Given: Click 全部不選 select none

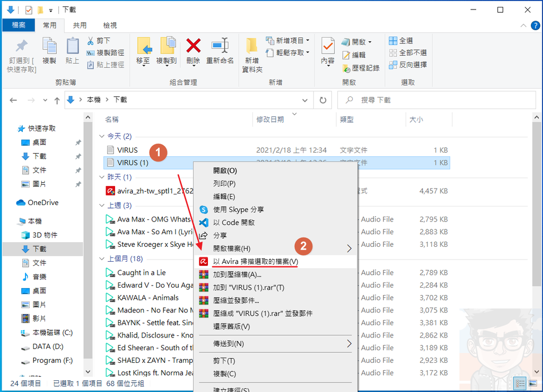Looking at the screenshot, I should (408, 52).
